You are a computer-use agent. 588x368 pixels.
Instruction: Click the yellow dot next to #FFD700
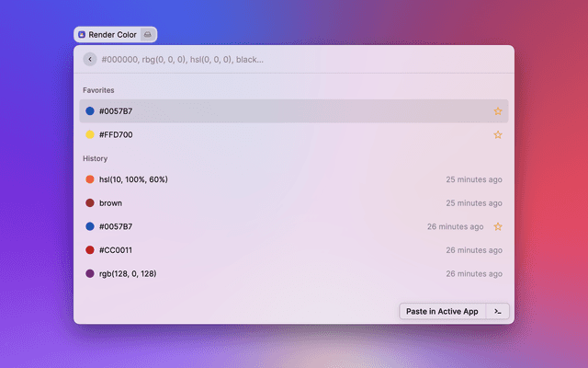(x=90, y=134)
